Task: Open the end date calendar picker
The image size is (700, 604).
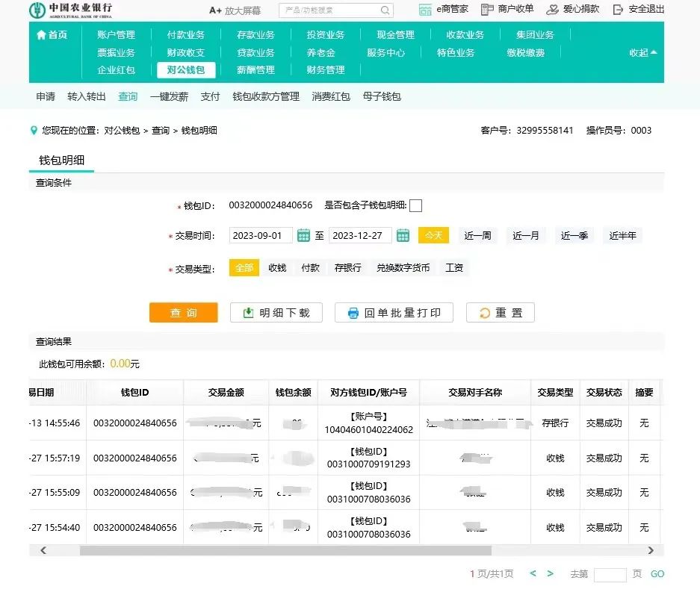Action: 403,236
